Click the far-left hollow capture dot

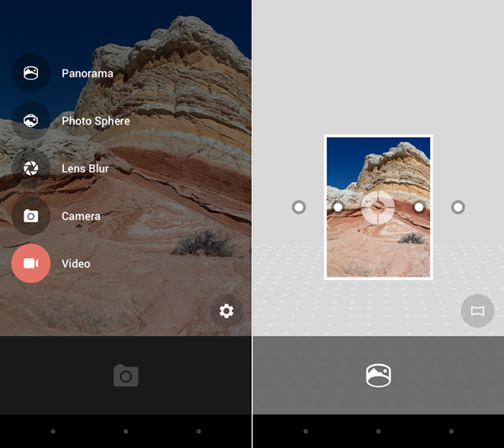pos(299,207)
